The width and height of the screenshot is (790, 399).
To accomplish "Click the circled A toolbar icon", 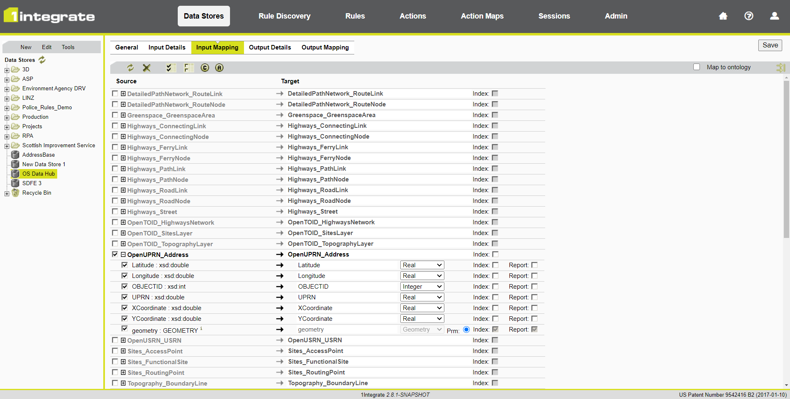I will (x=219, y=68).
